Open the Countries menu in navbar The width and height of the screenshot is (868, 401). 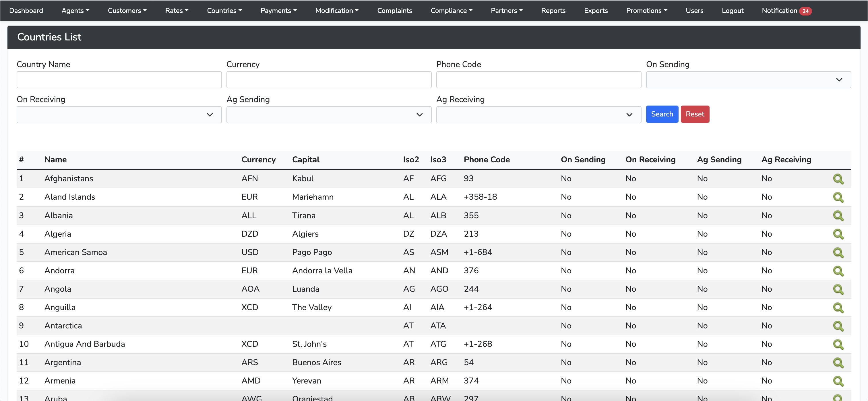(224, 10)
